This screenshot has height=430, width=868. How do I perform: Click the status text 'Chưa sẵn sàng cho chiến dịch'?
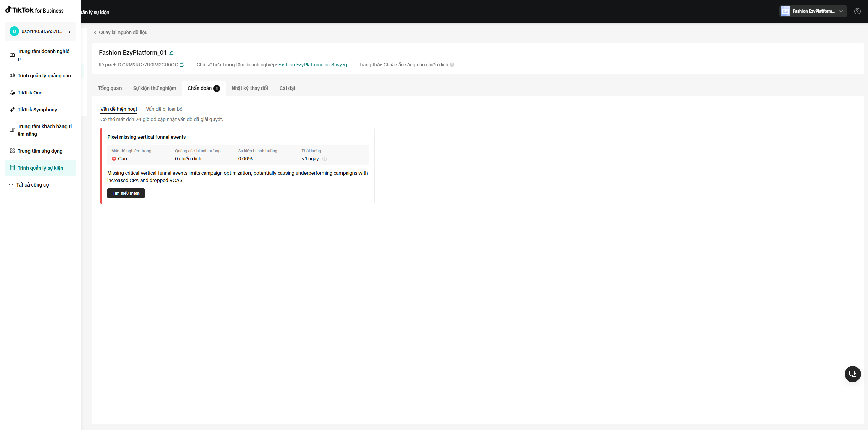pyautogui.click(x=416, y=65)
